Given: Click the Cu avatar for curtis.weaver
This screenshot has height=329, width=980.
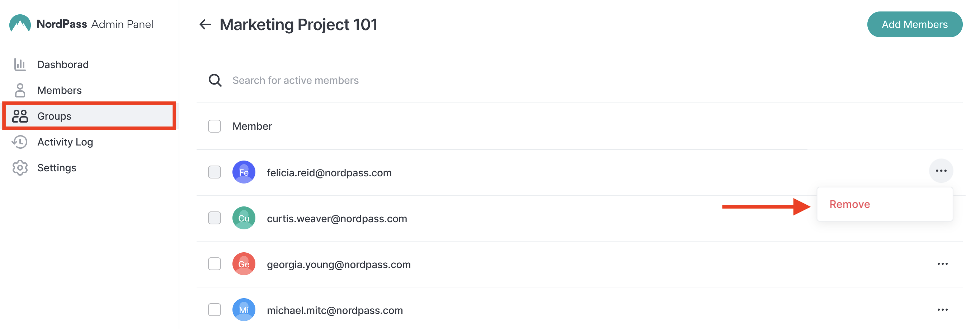Looking at the screenshot, I should click(x=244, y=218).
